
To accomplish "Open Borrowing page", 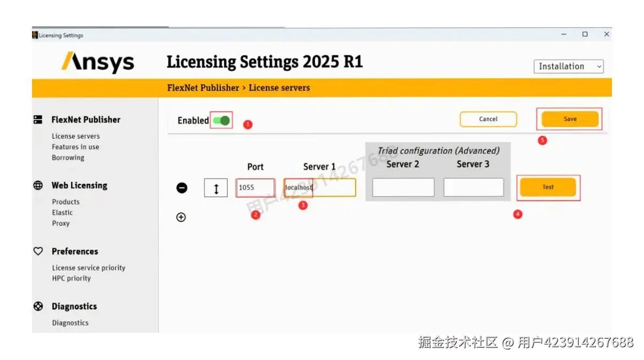I will [68, 158].
